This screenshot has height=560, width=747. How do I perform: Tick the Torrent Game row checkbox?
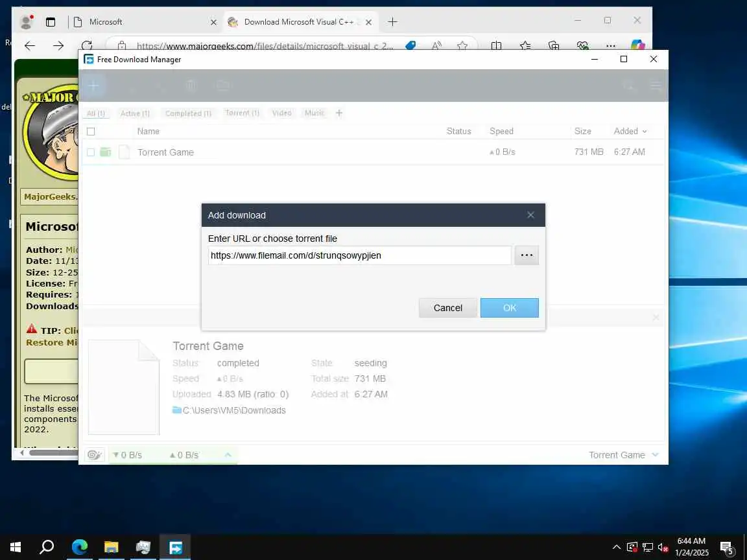pos(91,152)
